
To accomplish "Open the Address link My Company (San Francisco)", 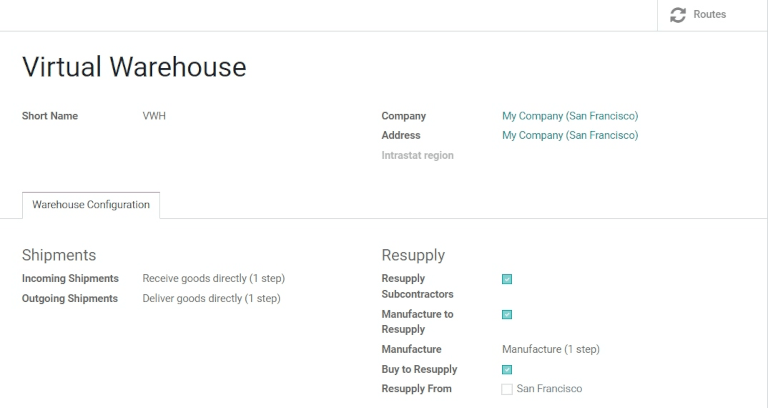I will click(570, 136).
